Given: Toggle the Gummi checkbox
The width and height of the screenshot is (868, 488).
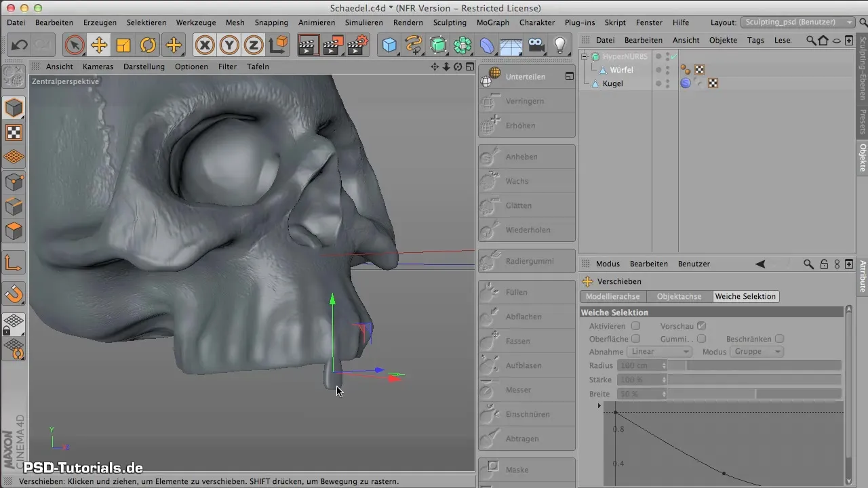Looking at the screenshot, I should point(702,339).
